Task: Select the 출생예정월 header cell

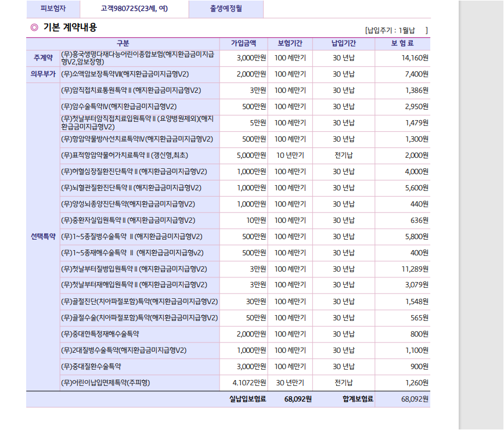Action: [x=226, y=9]
